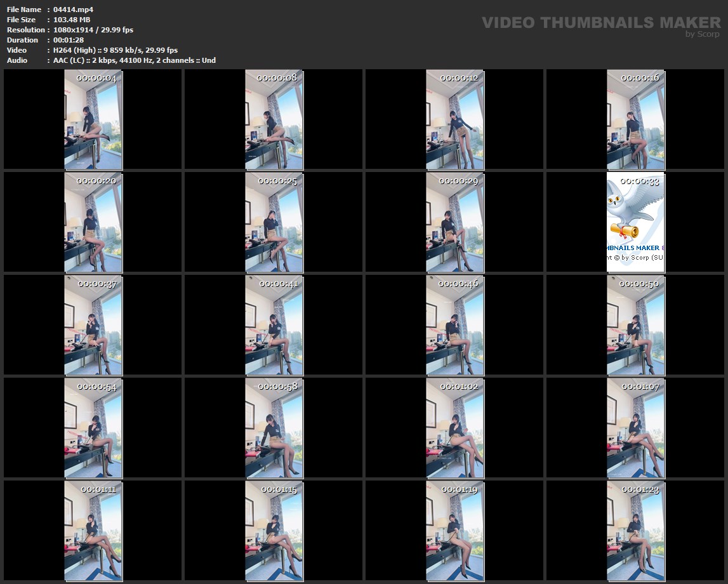The height and width of the screenshot is (584, 728).
Task: Choose the frame marked 00:01:07
Action: (x=635, y=428)
